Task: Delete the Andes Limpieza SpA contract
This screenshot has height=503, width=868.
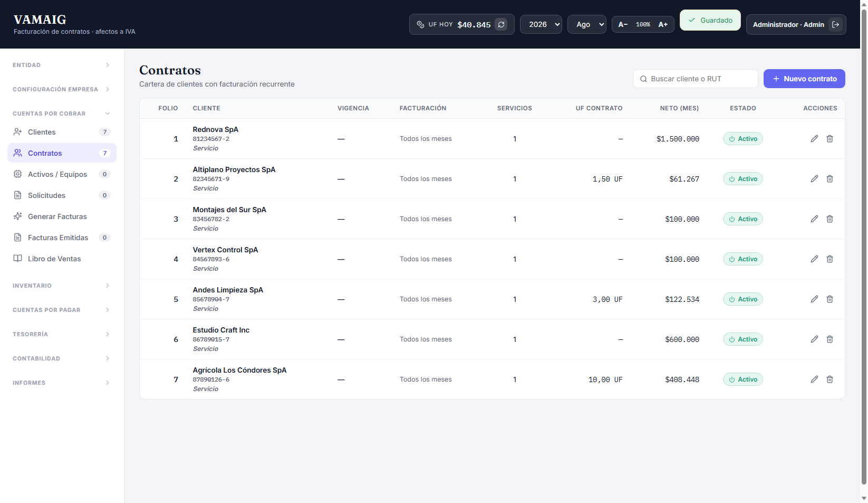Action: pyautogui.click(x=830, y=299)
